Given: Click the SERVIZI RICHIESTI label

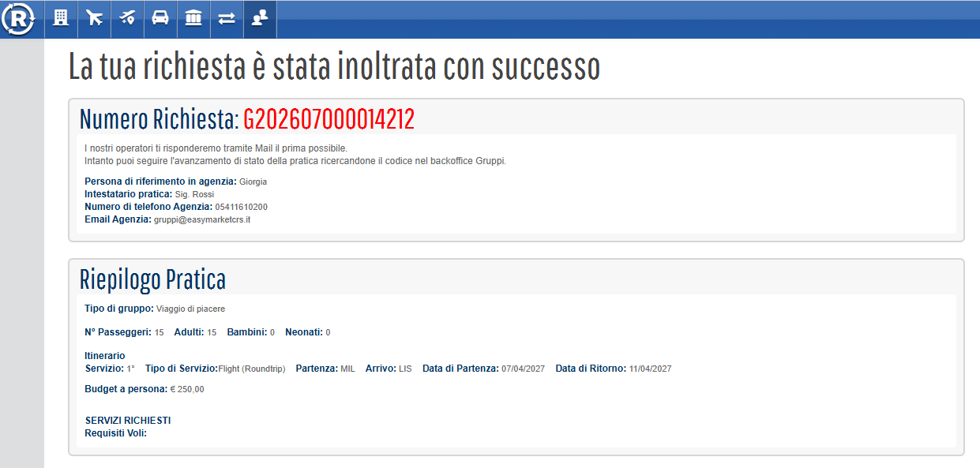Looking at the screenshot, I should [x=128, y=421].
